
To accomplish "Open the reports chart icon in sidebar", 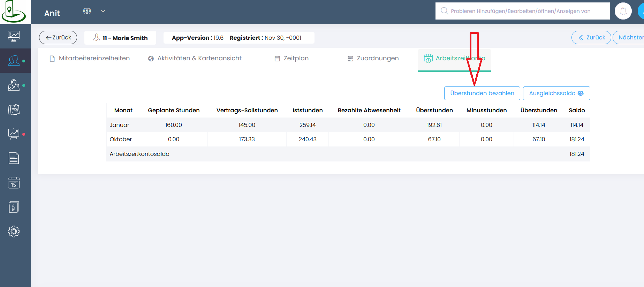I will tap(14, 134).
